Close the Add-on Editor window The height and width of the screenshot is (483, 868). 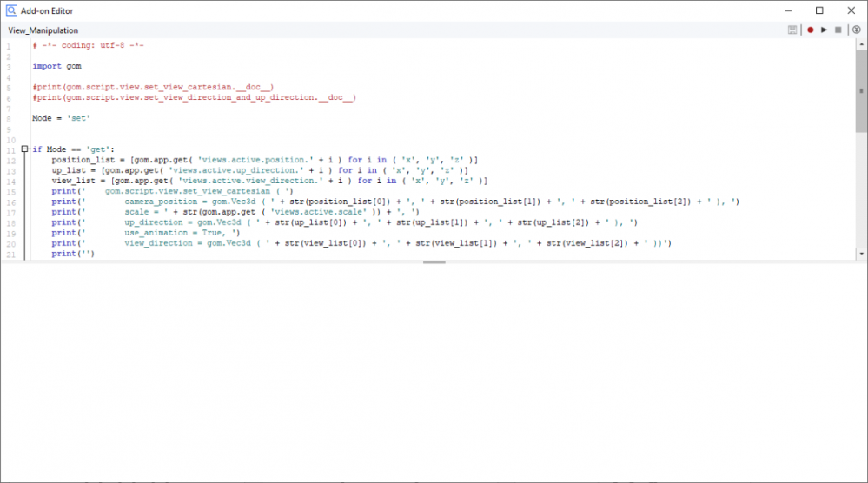(851, 10)
